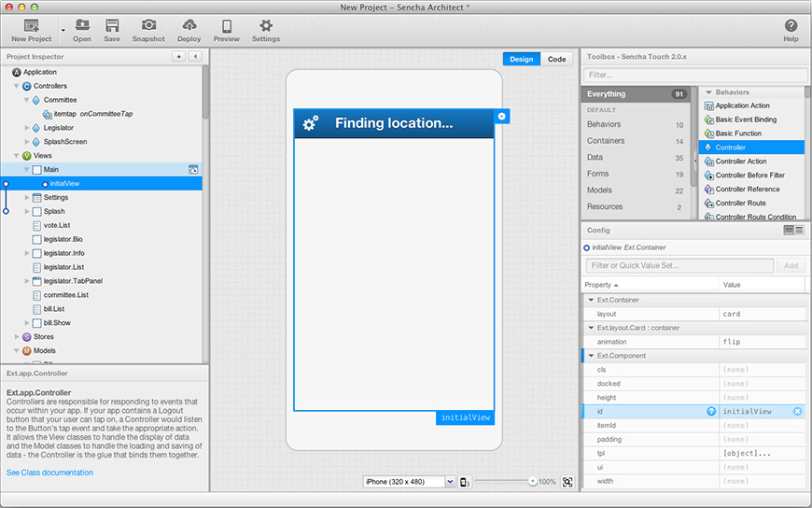This screenshot has height=508, width=812.
Task: Click the gear flyout on the canvas container
Action: coord(501,116)
